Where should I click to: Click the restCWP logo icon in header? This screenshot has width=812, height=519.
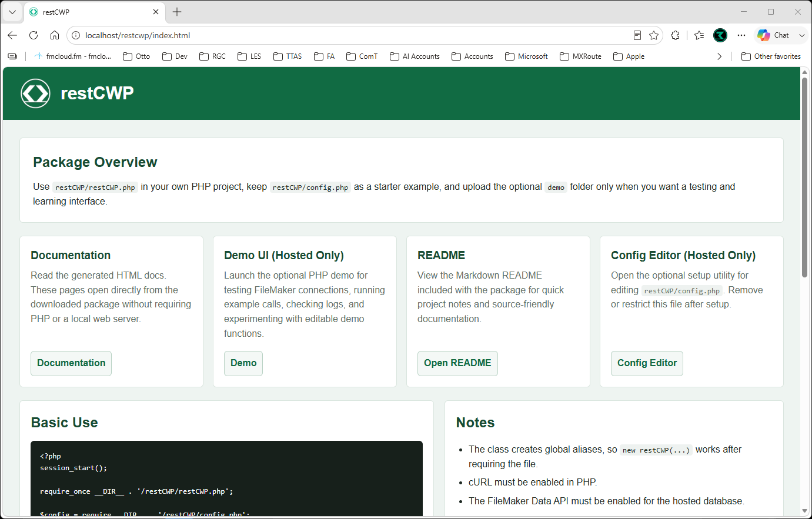pyautogui.click(x=35, y=93)
